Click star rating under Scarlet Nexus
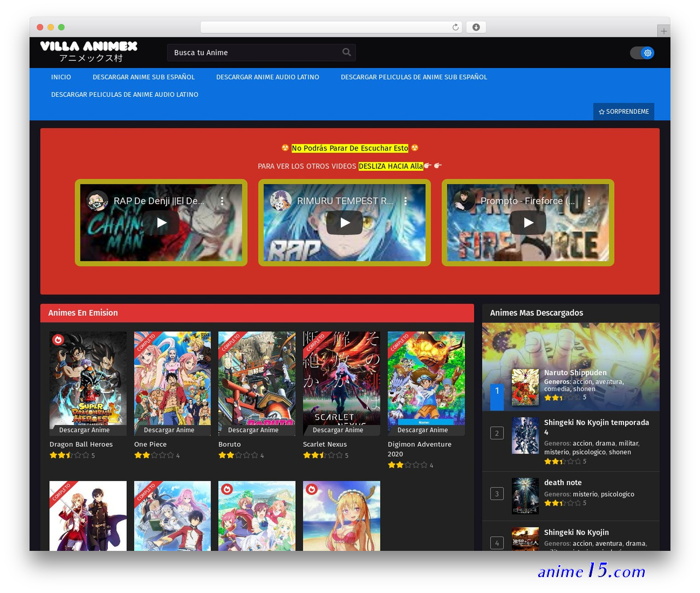Viewport: 700px width, 593px height. pos(323,455)
